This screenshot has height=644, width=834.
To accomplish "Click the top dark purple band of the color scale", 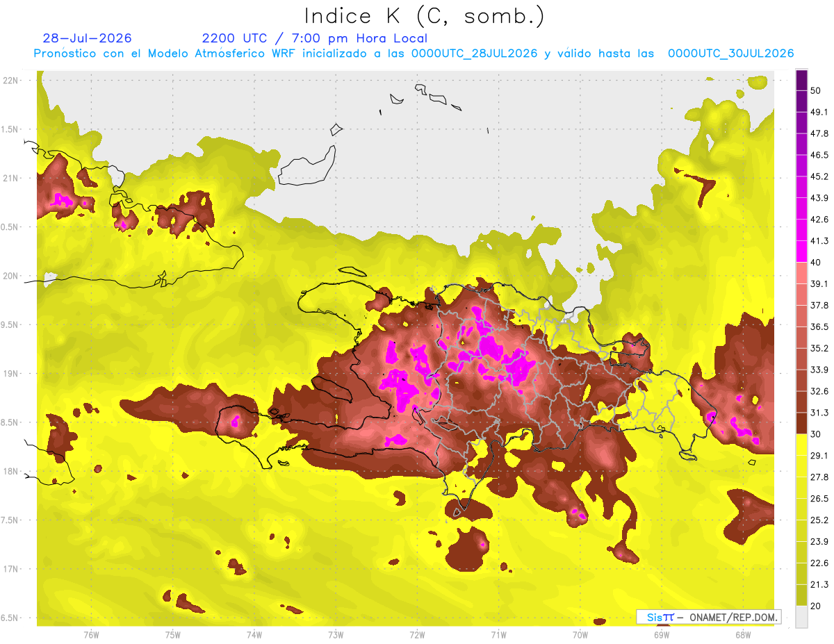I will coord(801,80).
